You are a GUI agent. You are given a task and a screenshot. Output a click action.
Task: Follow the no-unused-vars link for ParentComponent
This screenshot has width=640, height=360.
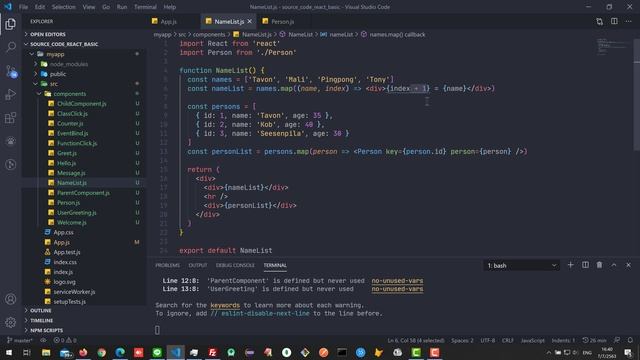[397, 281]
